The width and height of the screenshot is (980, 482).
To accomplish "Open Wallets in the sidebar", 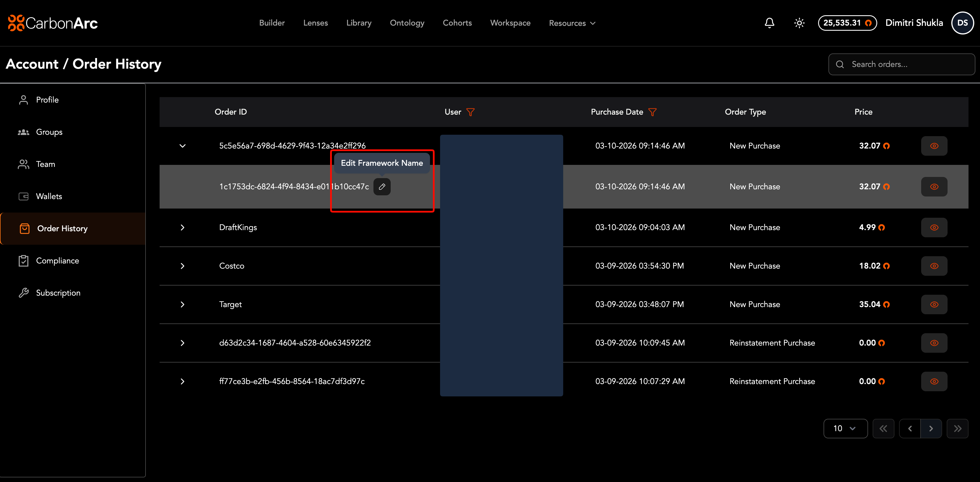I will coord(49,196).
